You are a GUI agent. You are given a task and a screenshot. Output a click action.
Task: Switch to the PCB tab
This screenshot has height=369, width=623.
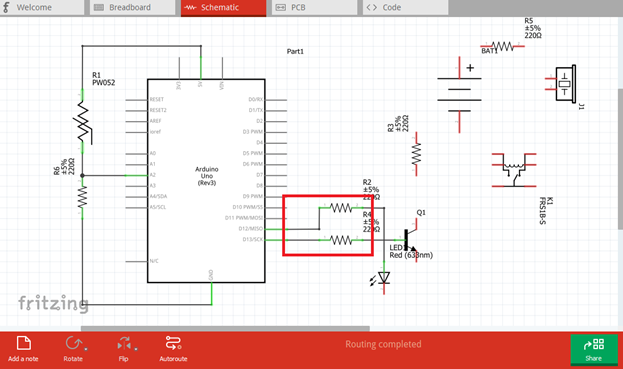314,8
